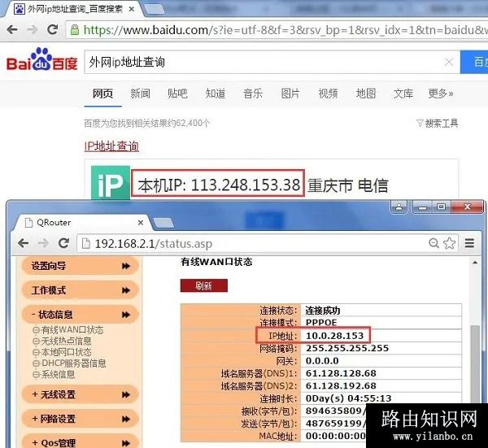488x448 pixels.
Task: Expand the 设置向导 menu
Action: pyautogui.click(x=81, y=267)
